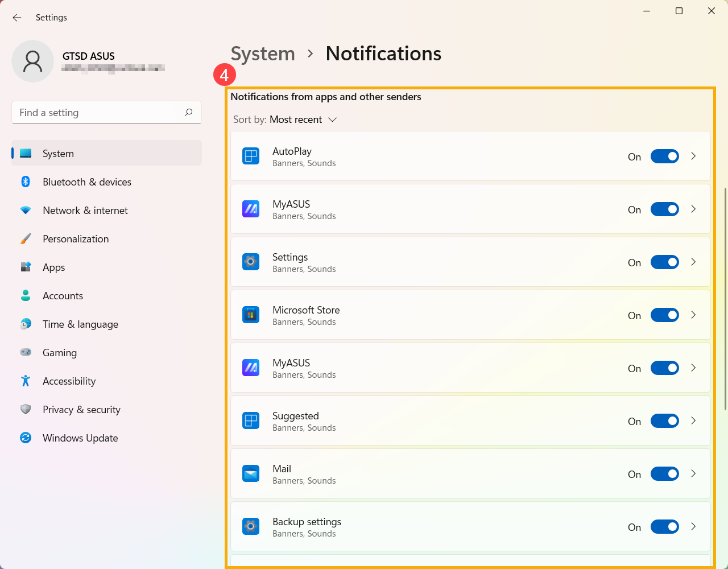Image resolution: width=728 pixels, height=569 pixels.
Task: Click the System breadcrumb link
Action: [263, 53]
